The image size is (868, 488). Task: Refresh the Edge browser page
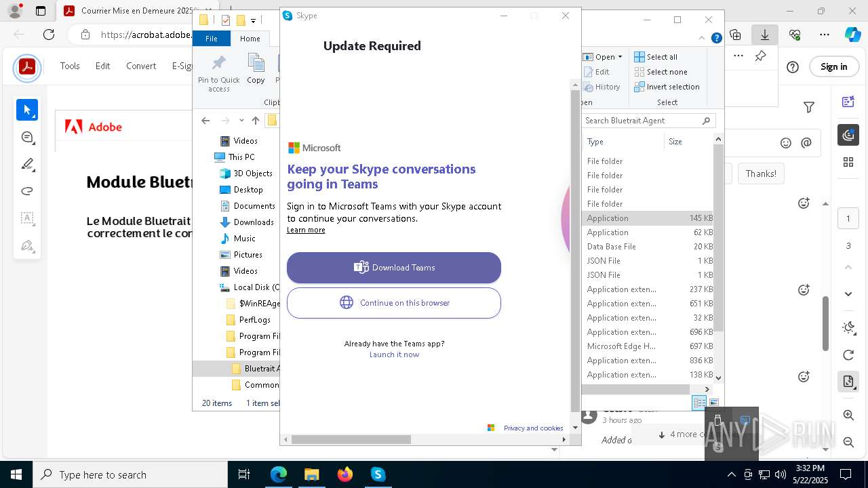(49, 35)
